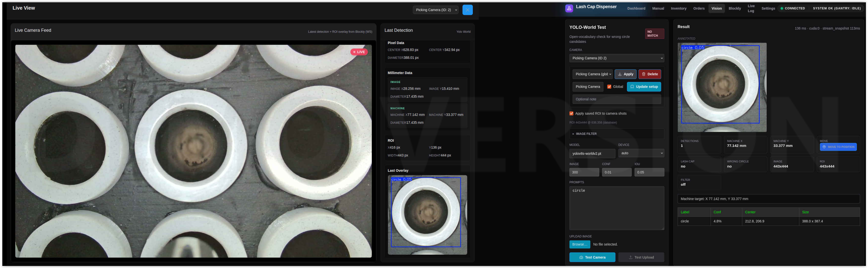Click the setup name Picking Camera field
The width and height of the screenshot is (868, 268).
pyautogui.click(x=588, y=87)
